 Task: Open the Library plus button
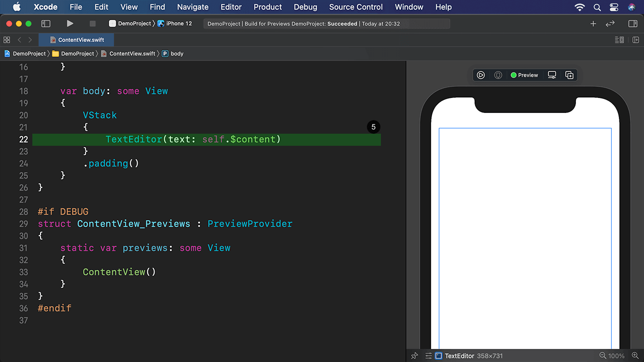pos(593,24)
